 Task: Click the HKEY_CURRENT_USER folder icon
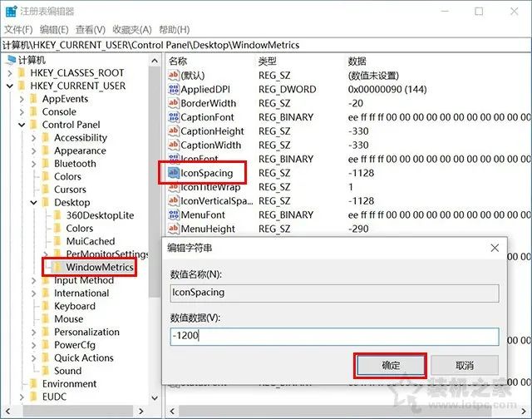click(x=22, y=86)
